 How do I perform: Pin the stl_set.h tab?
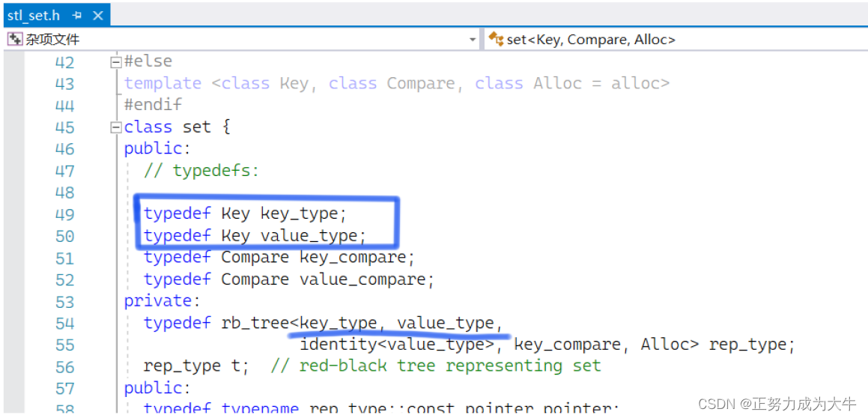click(77, 16)
